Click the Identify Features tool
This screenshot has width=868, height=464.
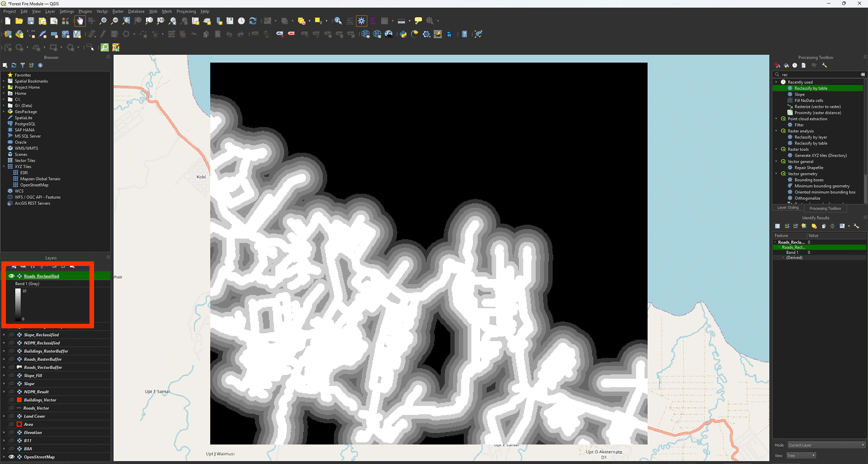[x=338, y=21]
